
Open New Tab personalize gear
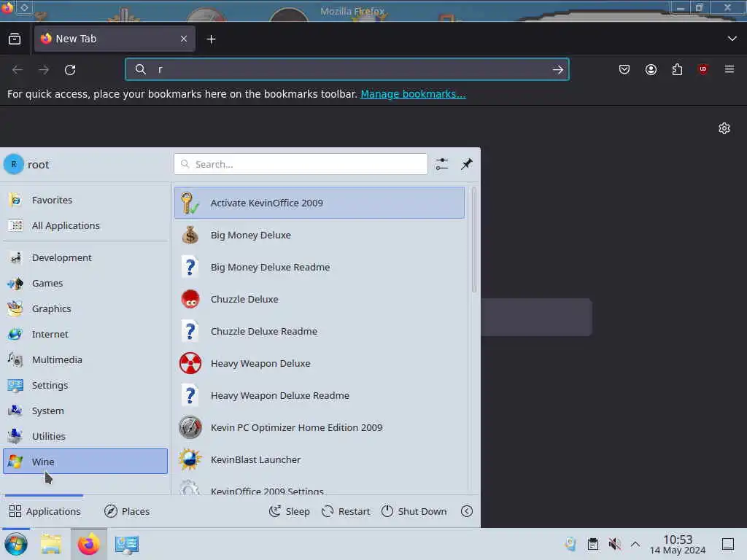click(724, 128)
